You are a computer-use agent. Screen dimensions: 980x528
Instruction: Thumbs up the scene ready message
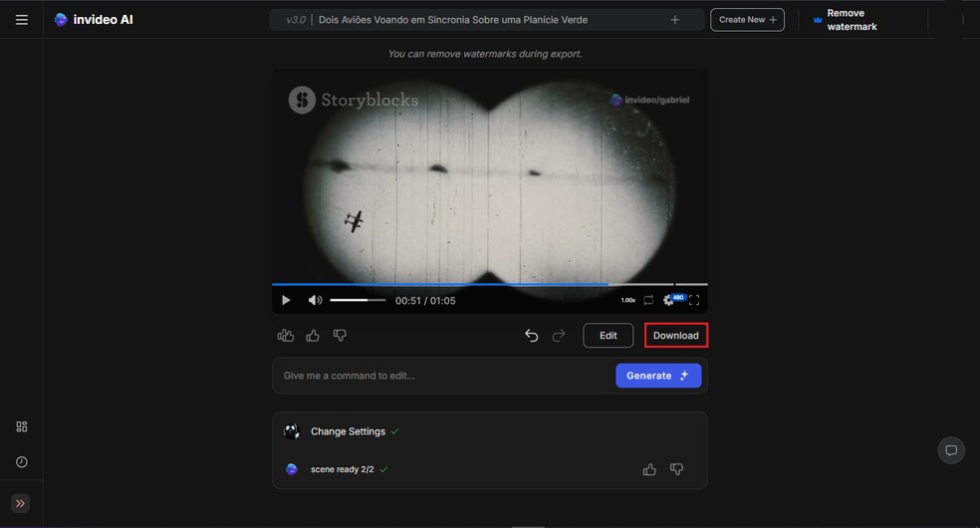[649, 469]
